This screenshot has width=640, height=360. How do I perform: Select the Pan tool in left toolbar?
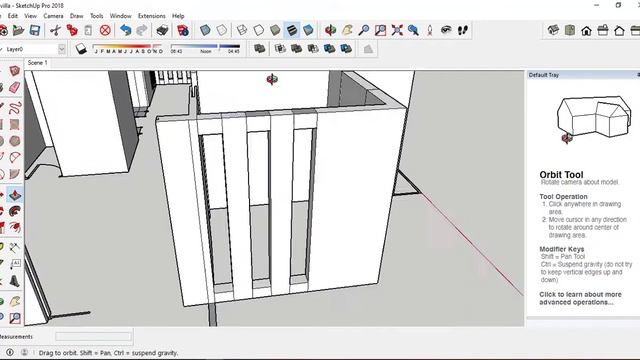click(x=15, y=302)
